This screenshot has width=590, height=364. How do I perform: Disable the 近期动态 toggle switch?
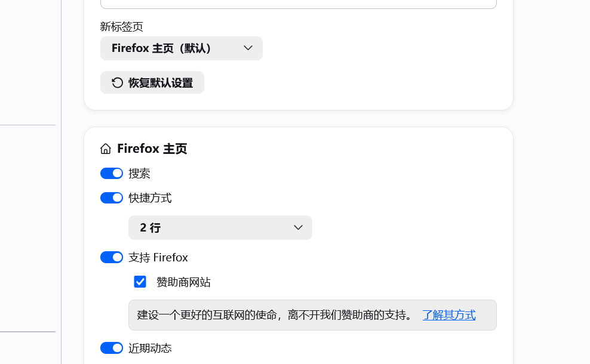112,348
